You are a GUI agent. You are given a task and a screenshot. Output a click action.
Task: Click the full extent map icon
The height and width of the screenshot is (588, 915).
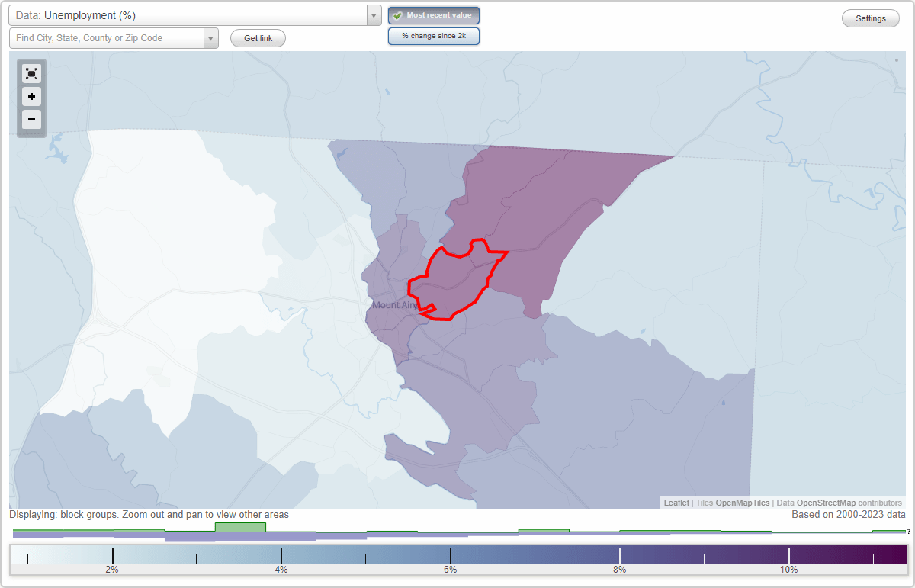coord(31,73)
